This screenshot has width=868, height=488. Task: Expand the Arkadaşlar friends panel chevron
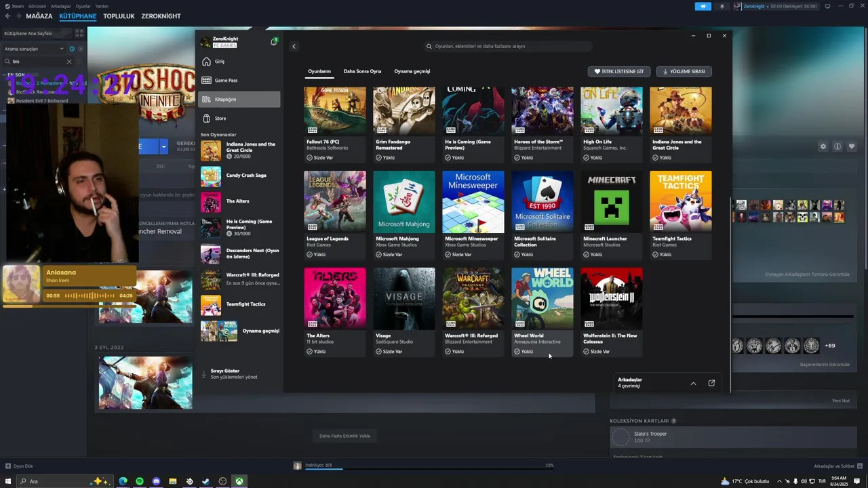click(693, 383)
